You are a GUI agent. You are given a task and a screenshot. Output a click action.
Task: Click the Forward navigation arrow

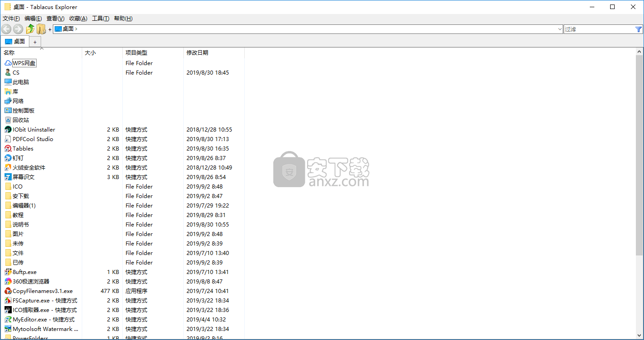[x=18, y=29]
